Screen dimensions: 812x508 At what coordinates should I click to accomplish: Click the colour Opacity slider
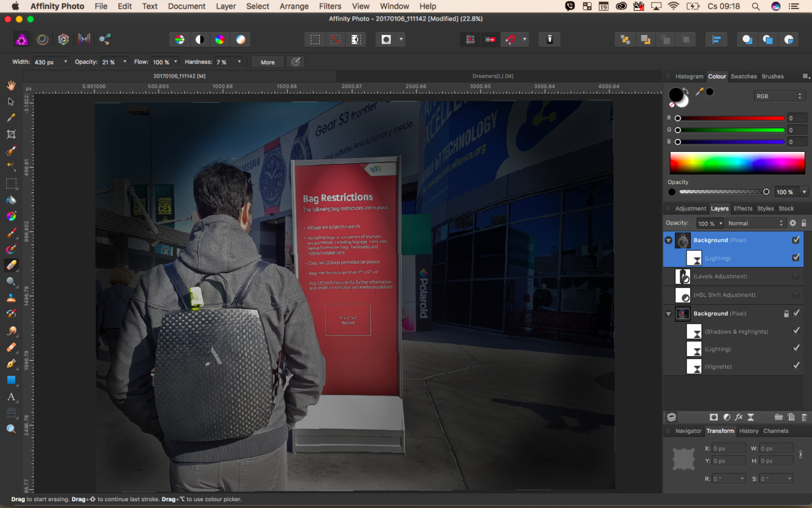[723, 192]
